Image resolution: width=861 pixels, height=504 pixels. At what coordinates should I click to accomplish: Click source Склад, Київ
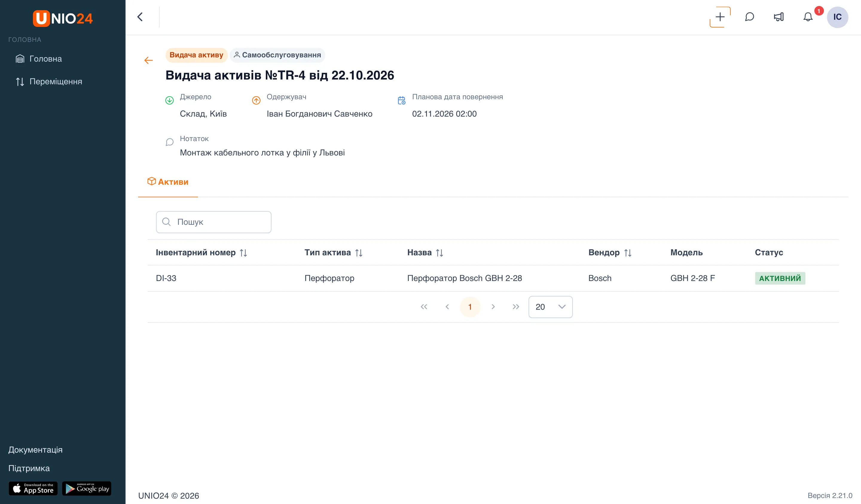[x=203, y=114]
